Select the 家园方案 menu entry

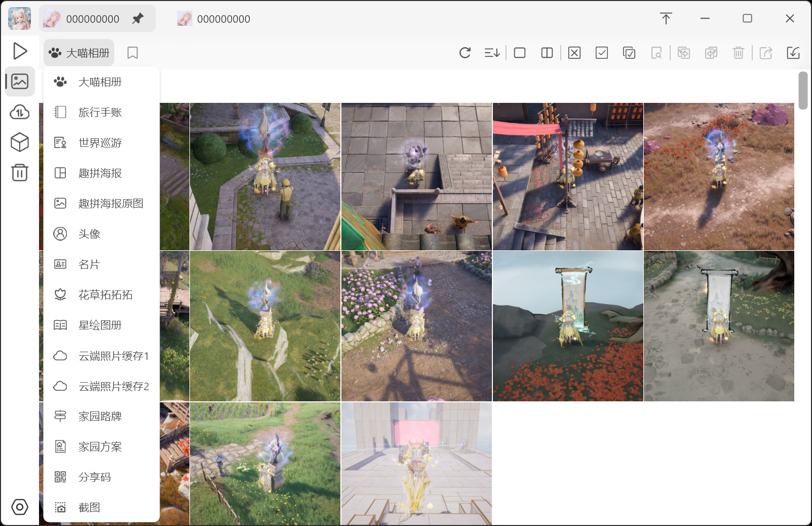[x=101, y=447]
